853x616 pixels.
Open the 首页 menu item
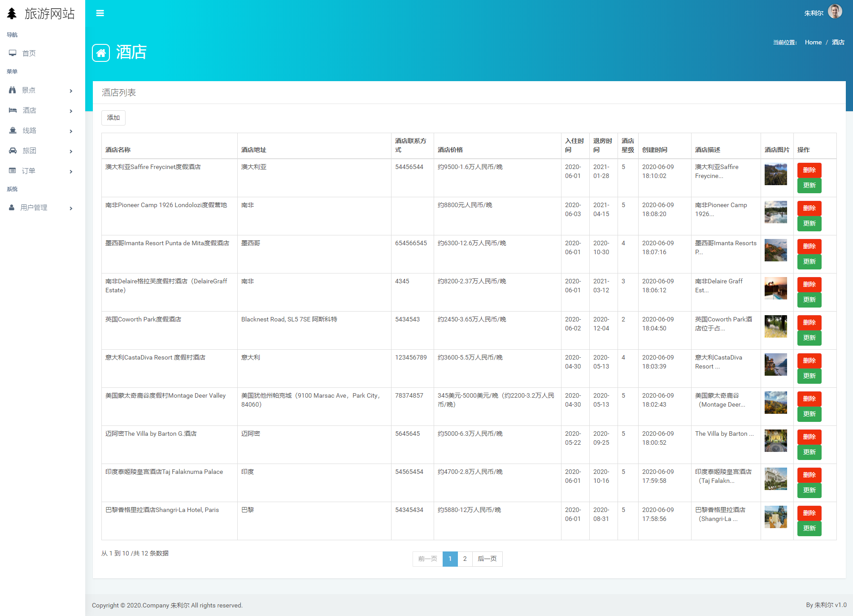(x=43, y=53)
